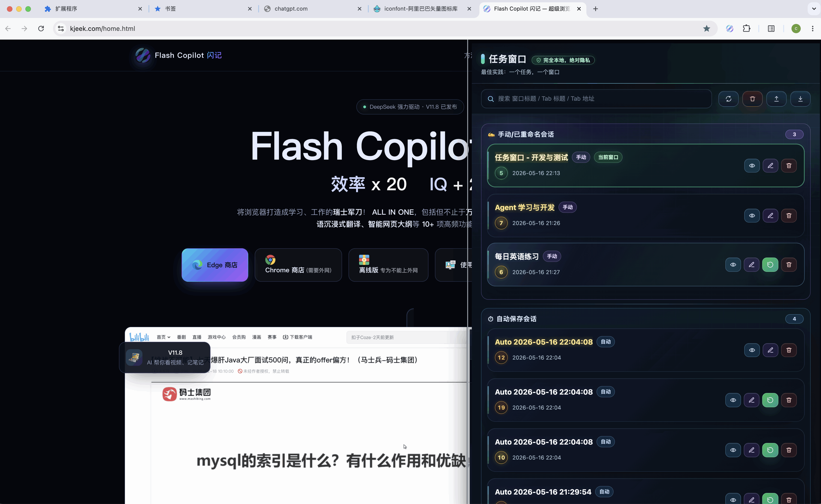Restore the Auto session with 10 tabs

(x=770, y=450)
